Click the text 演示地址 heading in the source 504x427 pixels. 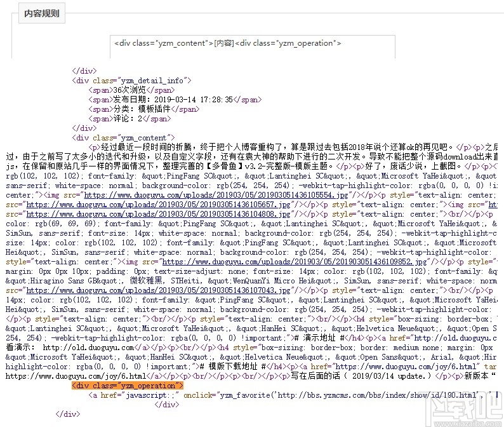[x=319, y=338]
